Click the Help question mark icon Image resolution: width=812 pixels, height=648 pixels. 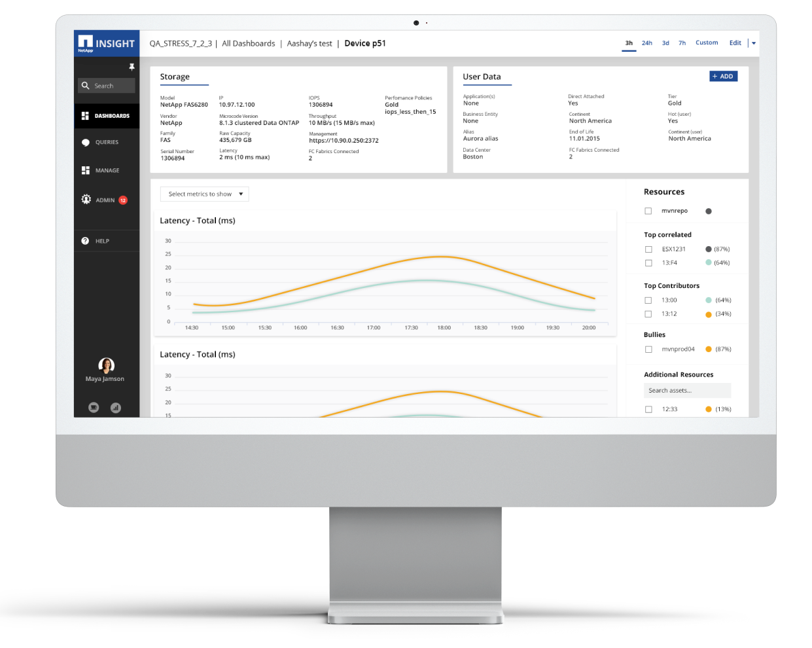tap(85, 241)
